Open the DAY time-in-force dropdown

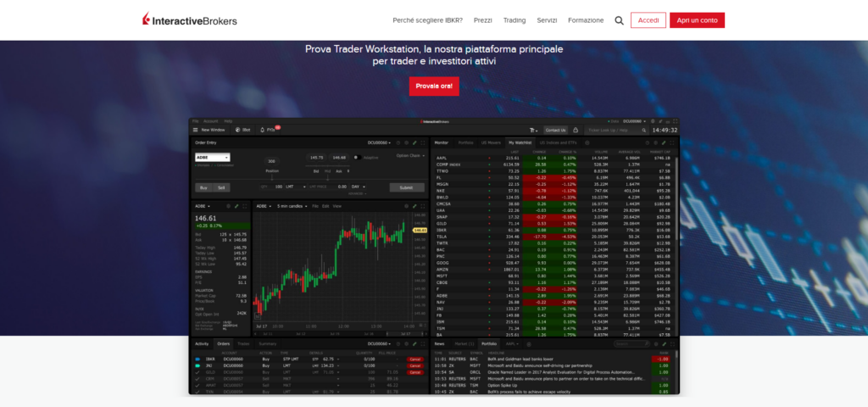359,187
